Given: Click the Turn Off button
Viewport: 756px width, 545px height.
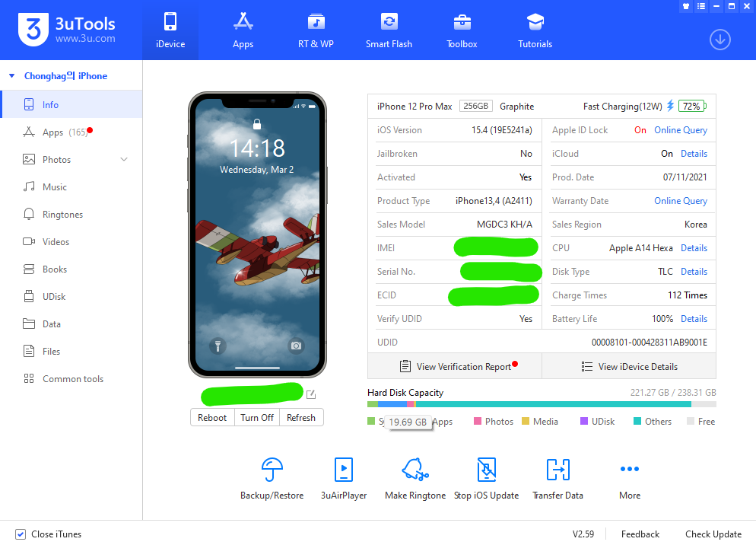Looking at the screenshot, I should [x=257, y=418].
